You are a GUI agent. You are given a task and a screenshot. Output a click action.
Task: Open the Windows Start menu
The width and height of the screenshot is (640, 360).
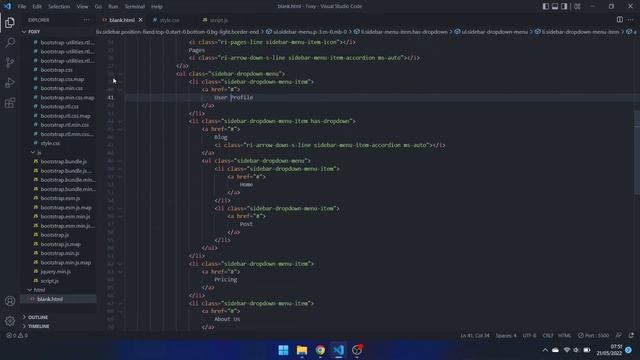(x=283, y=350)
